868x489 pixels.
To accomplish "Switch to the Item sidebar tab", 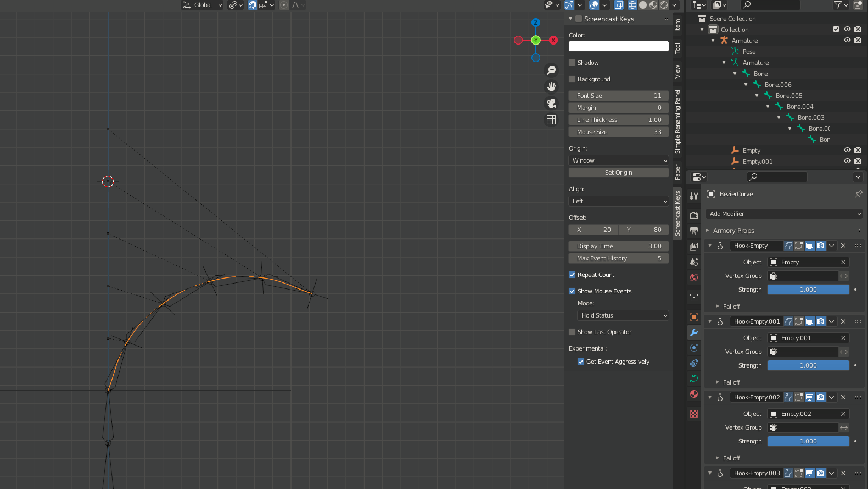I will click(x=677, y=25).
